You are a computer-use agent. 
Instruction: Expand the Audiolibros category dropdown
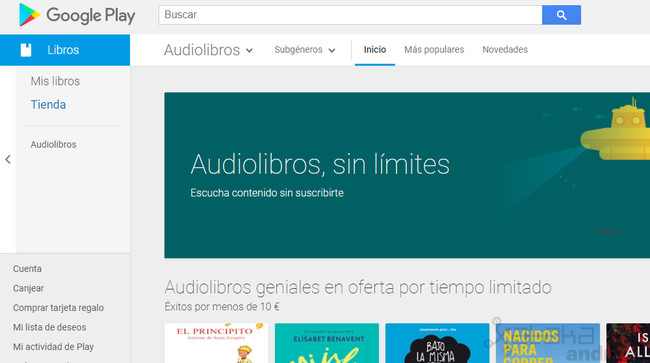coord(208,50)
